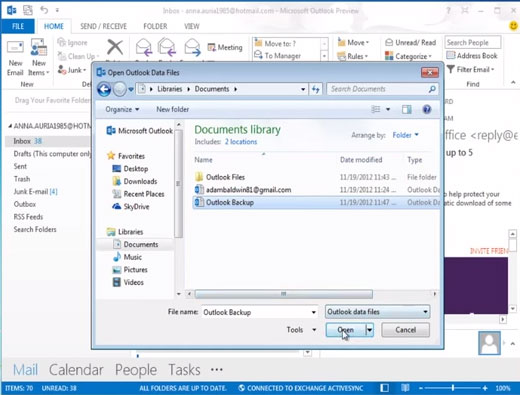This screenshot has width=520, height=395.
Task: Select the Outlook Backup file row
Action: click(x=317, y=202)
